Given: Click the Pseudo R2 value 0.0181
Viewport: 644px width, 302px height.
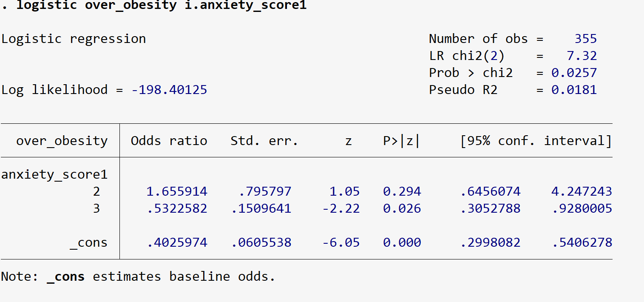Looking at the screenshot, I should click(574, 90).
